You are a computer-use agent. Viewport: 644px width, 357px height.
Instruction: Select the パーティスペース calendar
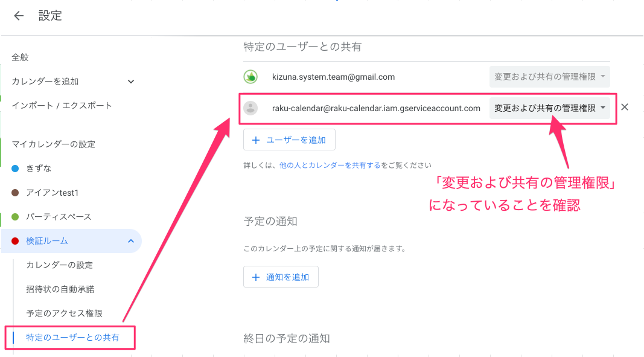59,217
